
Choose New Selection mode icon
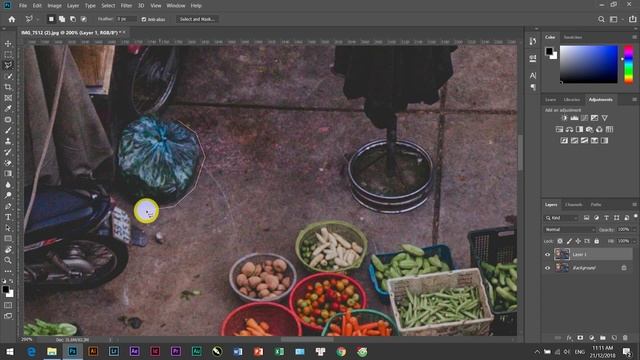point(51,19)
